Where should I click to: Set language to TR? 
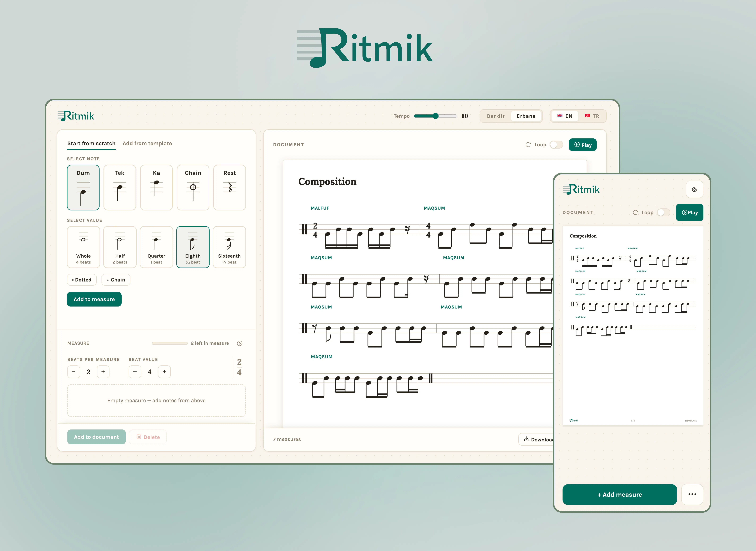click(592, 116)
